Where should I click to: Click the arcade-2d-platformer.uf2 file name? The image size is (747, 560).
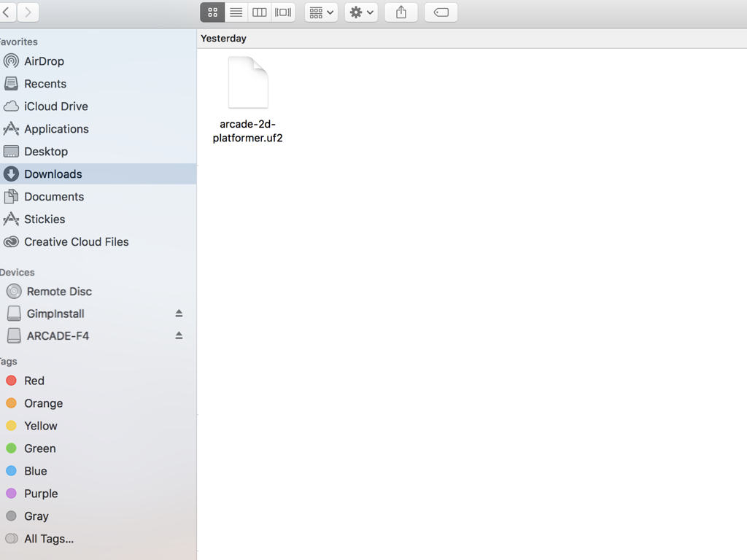coord(248,131)
